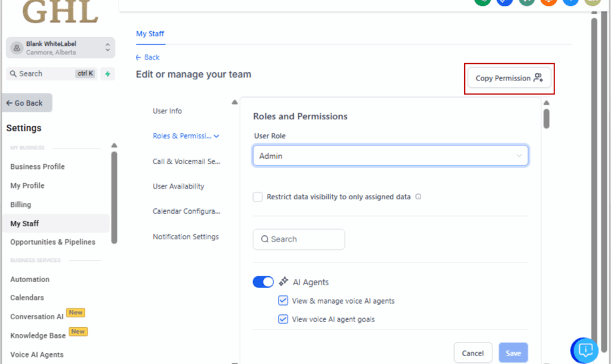Toggle the AI Agents permission switch off
Screen dimensions: 611x364
(x=263, y=281)
